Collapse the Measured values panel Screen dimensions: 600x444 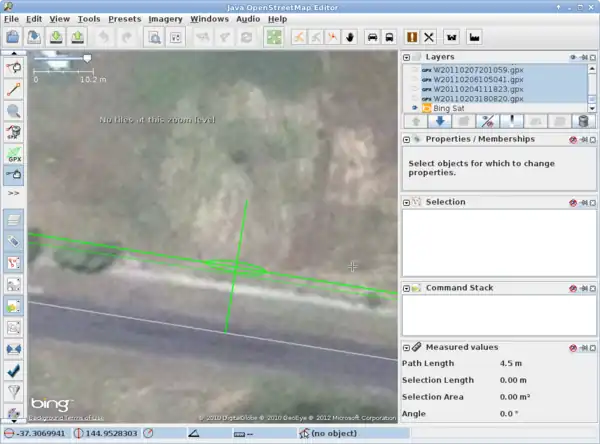pos(407,347)
